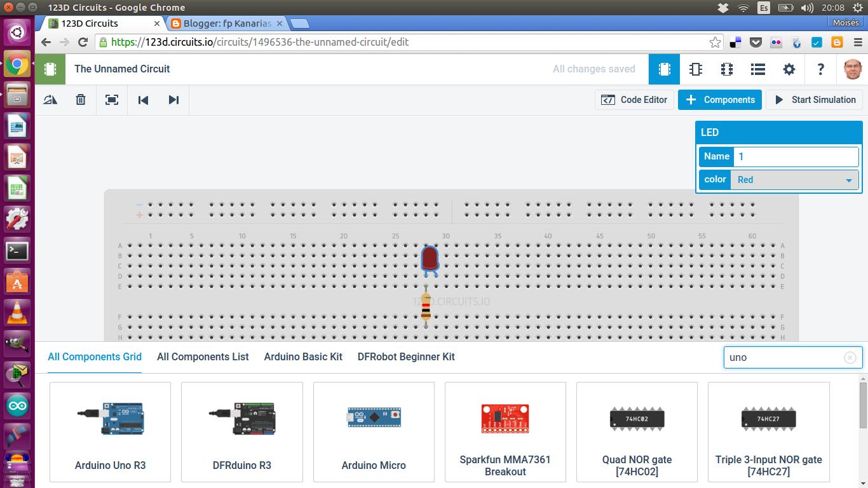Image resolution: width=868 pixels, height=488 pixels.
Task: Open the DFRobot Beginner Kit tab
Action: coord(405,356)
